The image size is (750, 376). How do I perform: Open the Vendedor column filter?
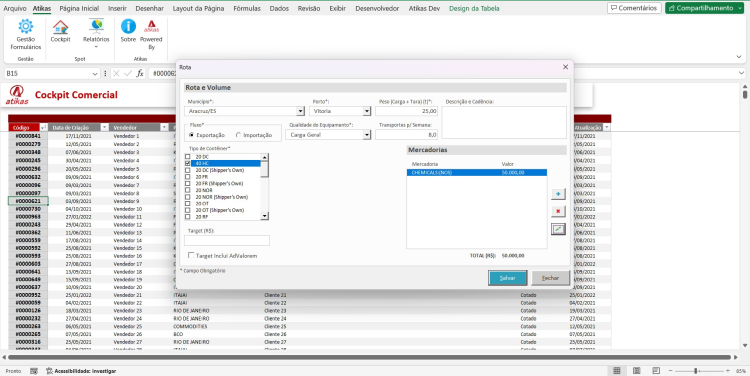pyautogui.click(x=164, y=128)
